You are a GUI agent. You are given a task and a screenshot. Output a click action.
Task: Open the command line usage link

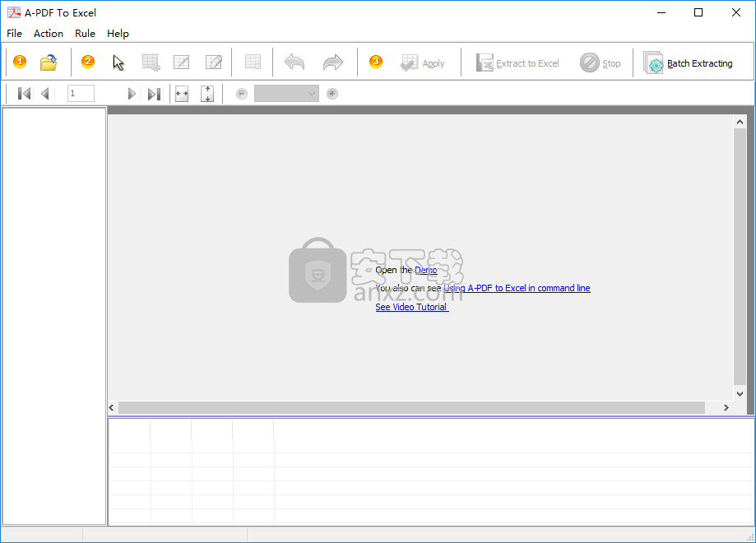click(517, 288)
